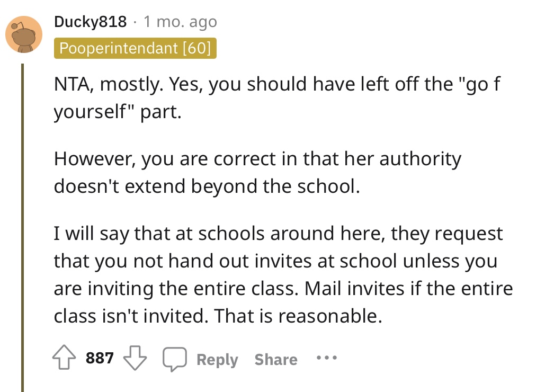Open the three-dot more options menu
The width and height of the screenshot is (554, 392).
(327, 358)
